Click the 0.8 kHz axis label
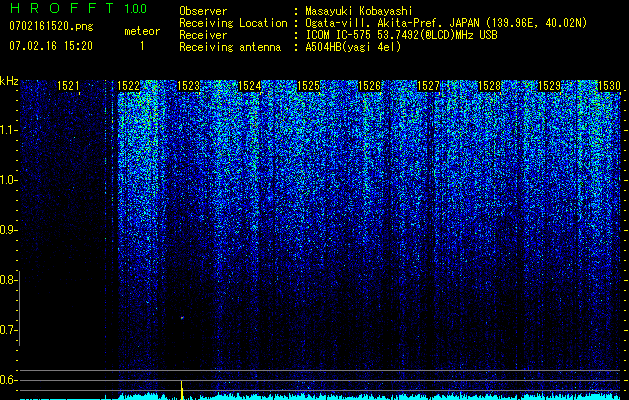 pyautogui.click(x=7, y=280)
